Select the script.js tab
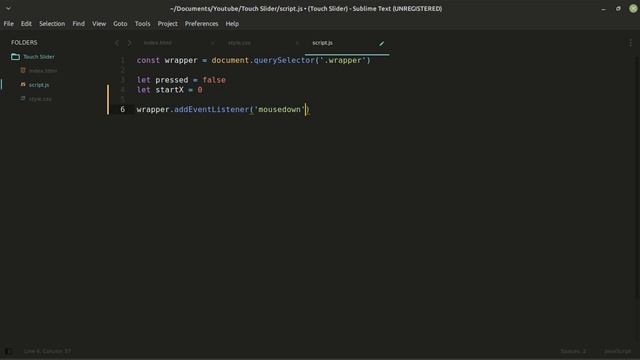Viewport: 640px width, 360px height. point(322,43)
